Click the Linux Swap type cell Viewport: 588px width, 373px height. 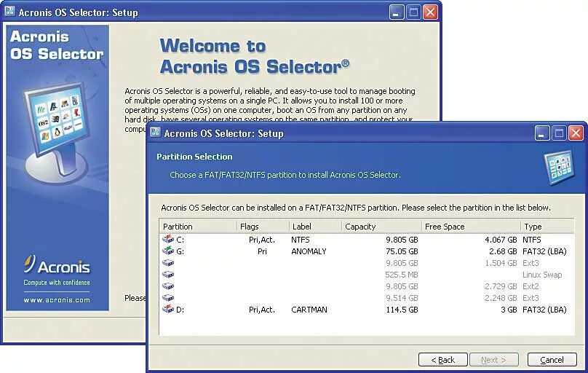(542, 275)
